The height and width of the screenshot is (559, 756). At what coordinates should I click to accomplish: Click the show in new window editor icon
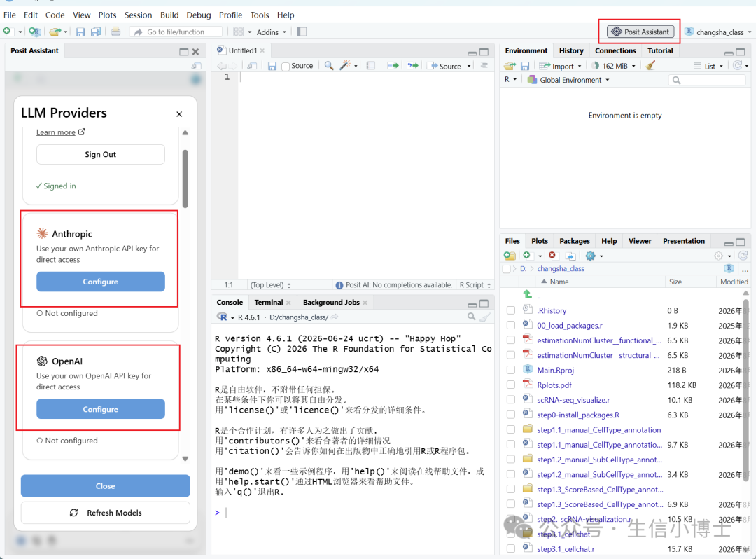(252, 66)
